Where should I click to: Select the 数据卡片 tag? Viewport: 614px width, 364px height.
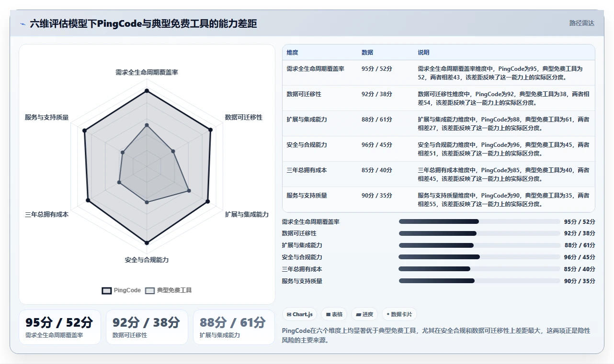click(x=399, y=314)
